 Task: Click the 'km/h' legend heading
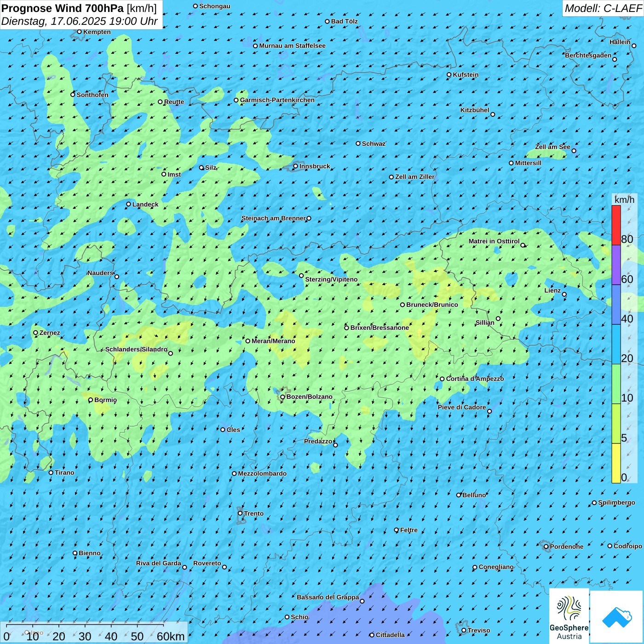point(624,200)
